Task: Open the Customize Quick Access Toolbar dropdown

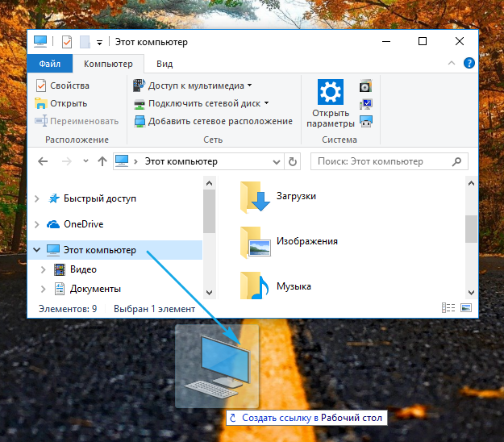Action: tap(100, 43)
